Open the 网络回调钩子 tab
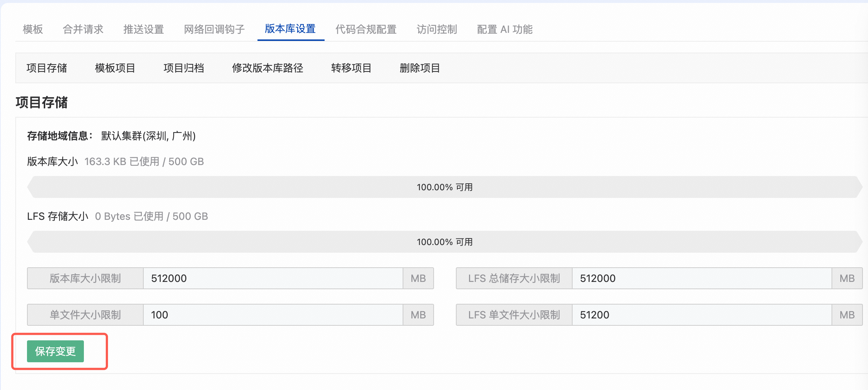Image resolution: width=868 pixels, height=390 pixels. [x=214, y=29]
